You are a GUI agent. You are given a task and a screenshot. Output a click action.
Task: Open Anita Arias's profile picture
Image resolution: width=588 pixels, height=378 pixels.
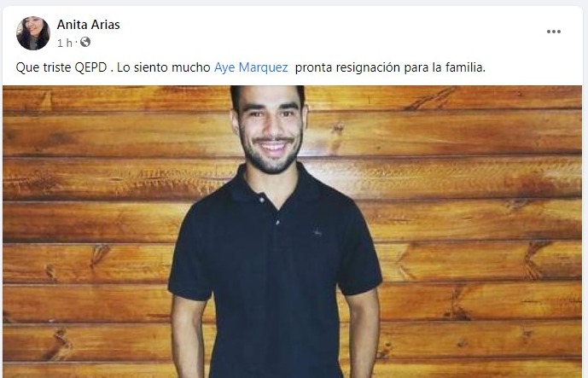tap(33, 33)
